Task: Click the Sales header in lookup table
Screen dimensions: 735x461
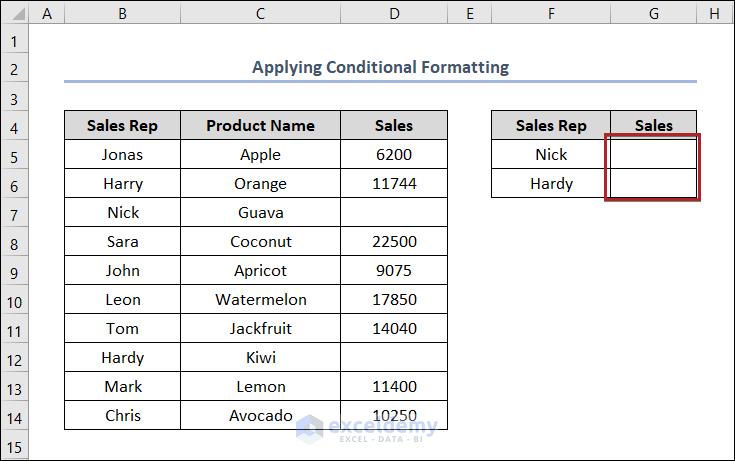Action: click(654, 126)
